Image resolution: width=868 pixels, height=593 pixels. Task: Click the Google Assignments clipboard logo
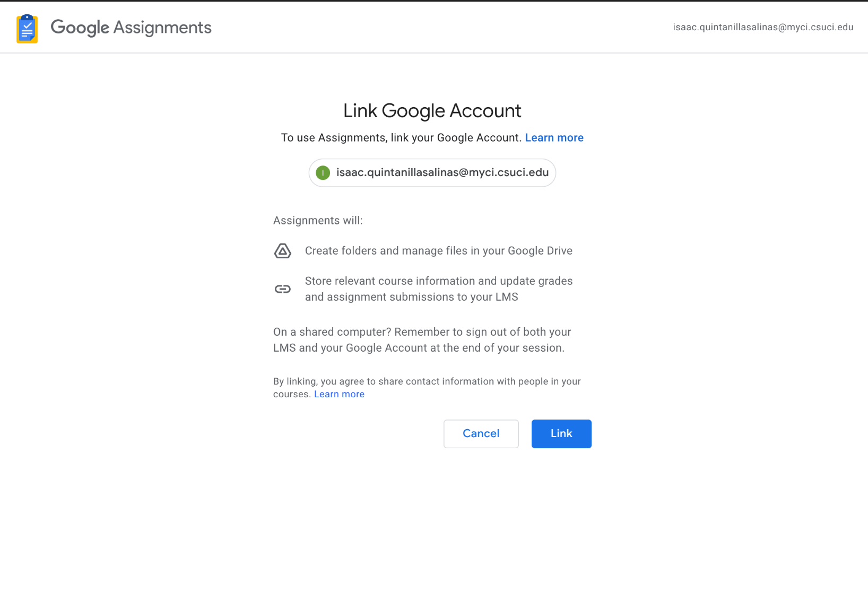27,29
